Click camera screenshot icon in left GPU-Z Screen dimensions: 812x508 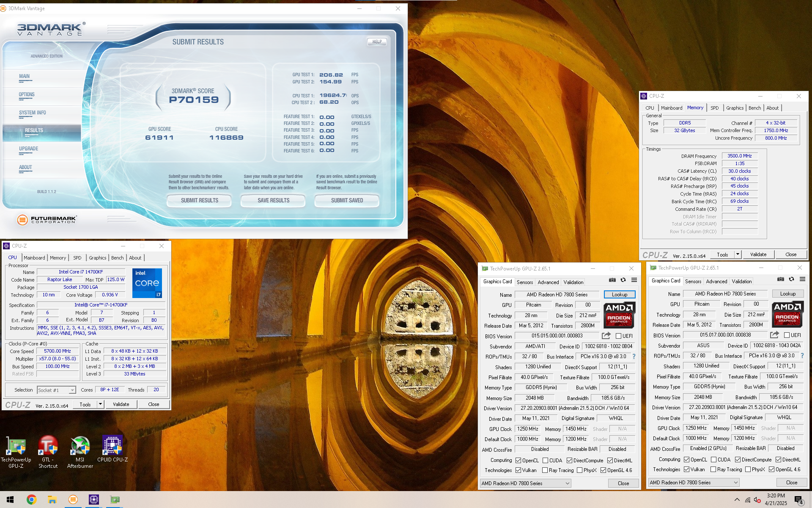(612, 280)
